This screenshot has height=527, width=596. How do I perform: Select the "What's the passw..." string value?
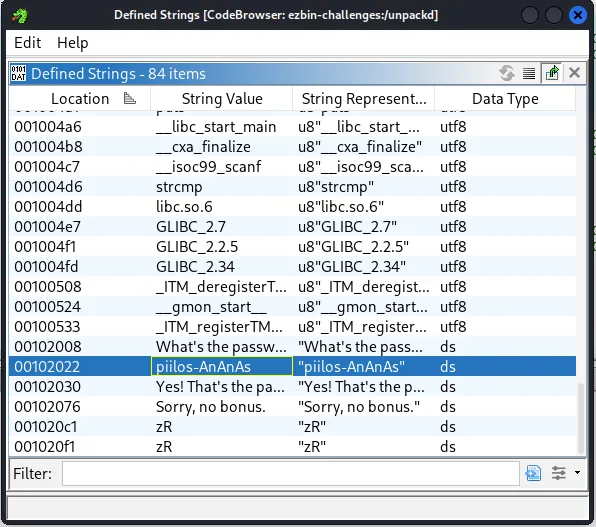click(221, 347)
